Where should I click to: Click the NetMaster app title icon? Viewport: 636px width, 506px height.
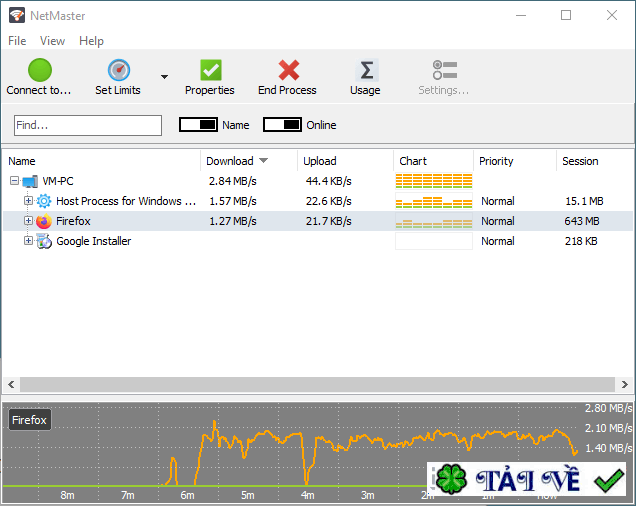click(17, 15)
